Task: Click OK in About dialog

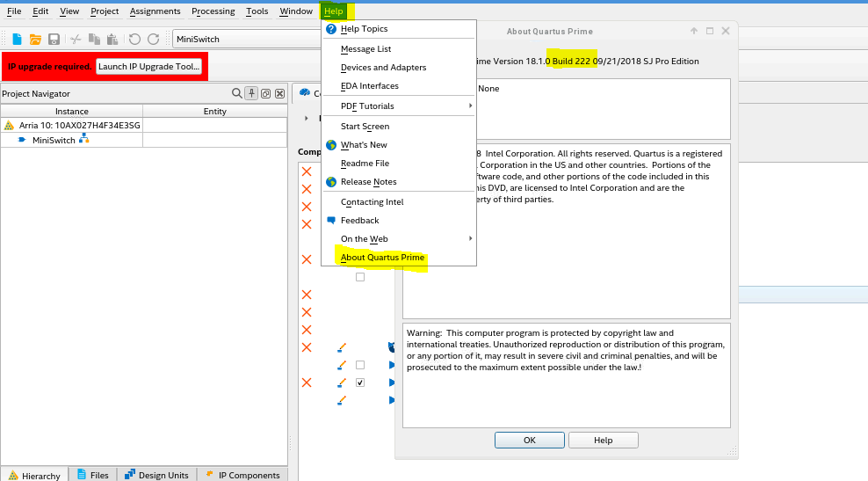Action: (529, 440)
